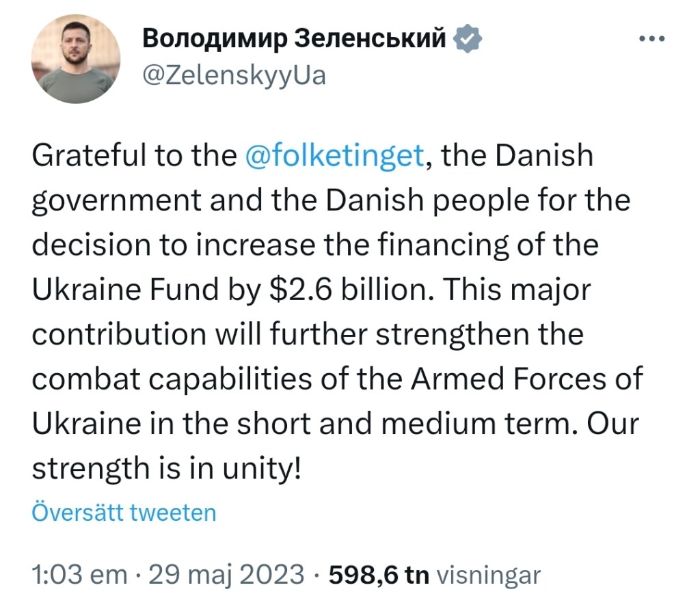Image resolution: width=700 pixels, height=609 pixels.
Task: Open the @folketinget mention
Action: pos(334,157)
